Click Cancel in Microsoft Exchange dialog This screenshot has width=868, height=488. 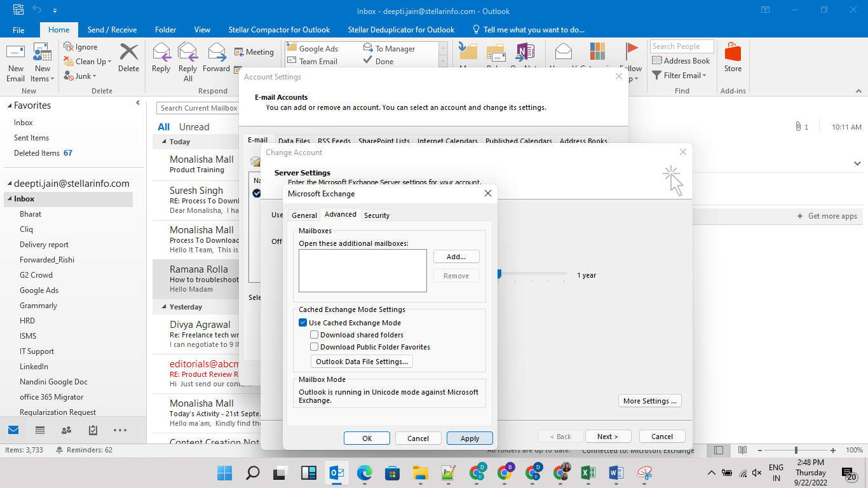click(x=418, y=438)
